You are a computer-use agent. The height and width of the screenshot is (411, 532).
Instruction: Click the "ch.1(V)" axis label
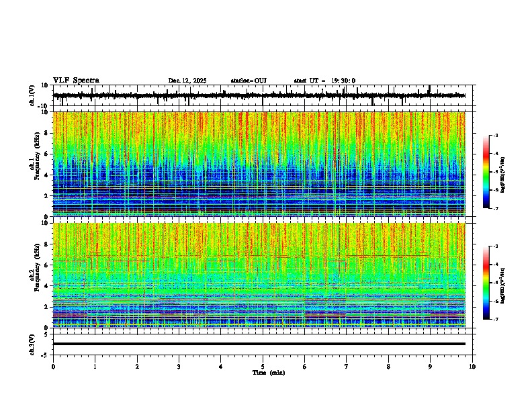pos(32,95)
